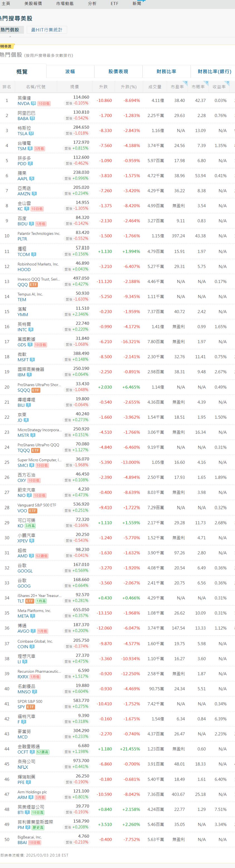Sort by the 排名 column header
Viewport: 235px width, 868px height.
(x=7, y=87)
